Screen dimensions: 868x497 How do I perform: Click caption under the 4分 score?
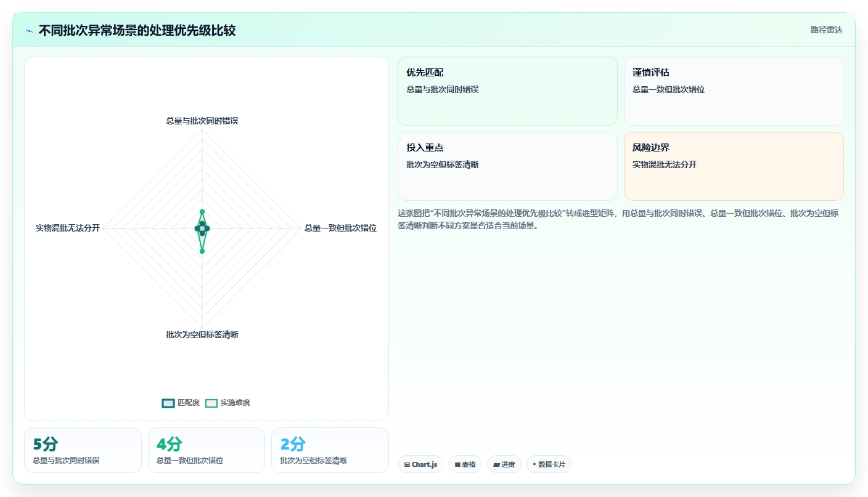190,461
